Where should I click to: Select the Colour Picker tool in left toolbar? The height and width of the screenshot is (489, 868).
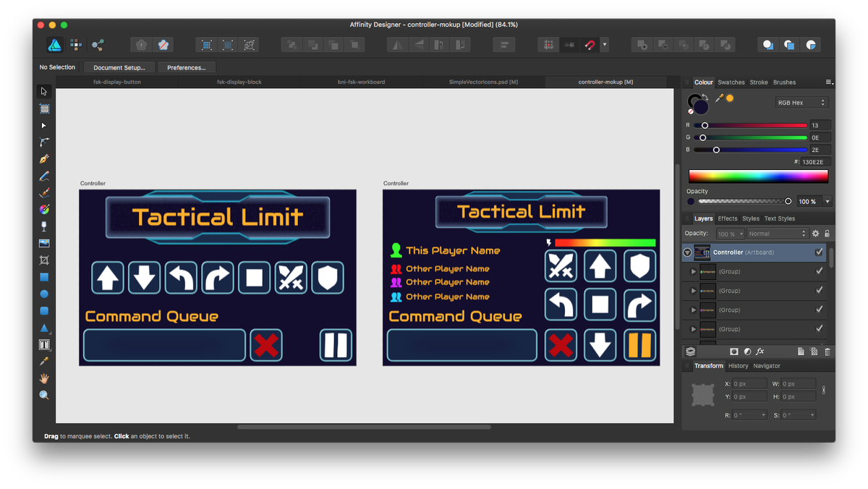[x=44, y=362]
